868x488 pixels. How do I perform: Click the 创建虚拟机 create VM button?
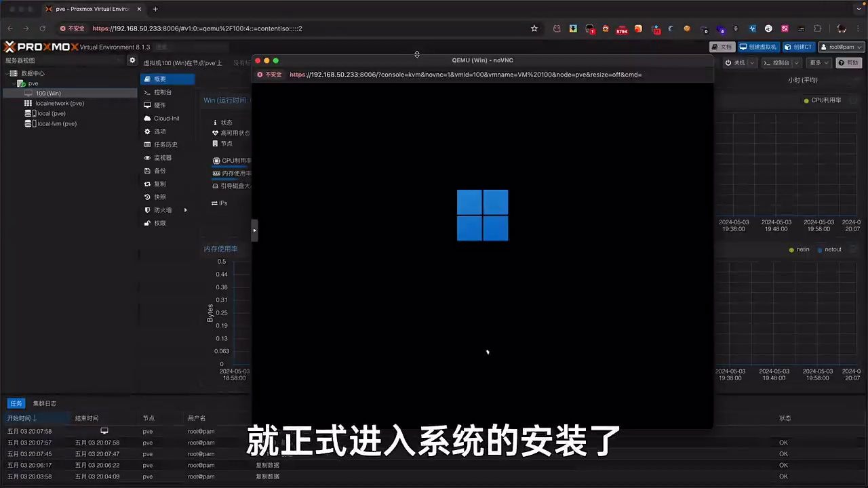[758, 47]
